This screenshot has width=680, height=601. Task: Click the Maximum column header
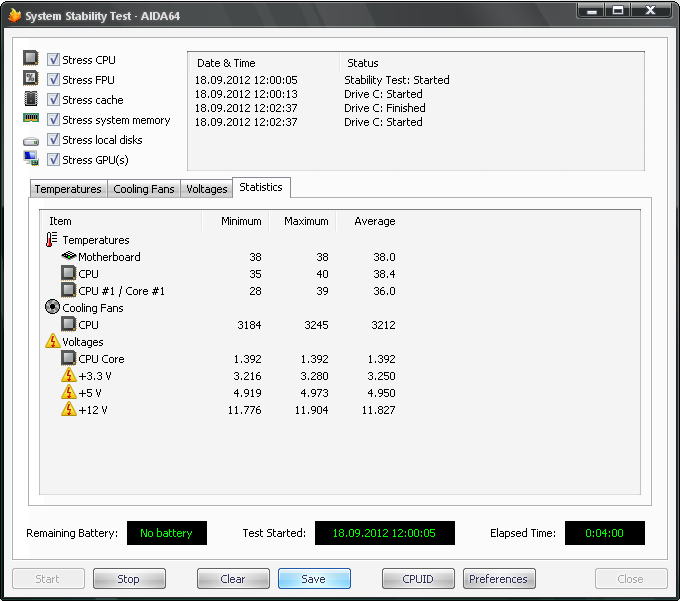point(302,221)
